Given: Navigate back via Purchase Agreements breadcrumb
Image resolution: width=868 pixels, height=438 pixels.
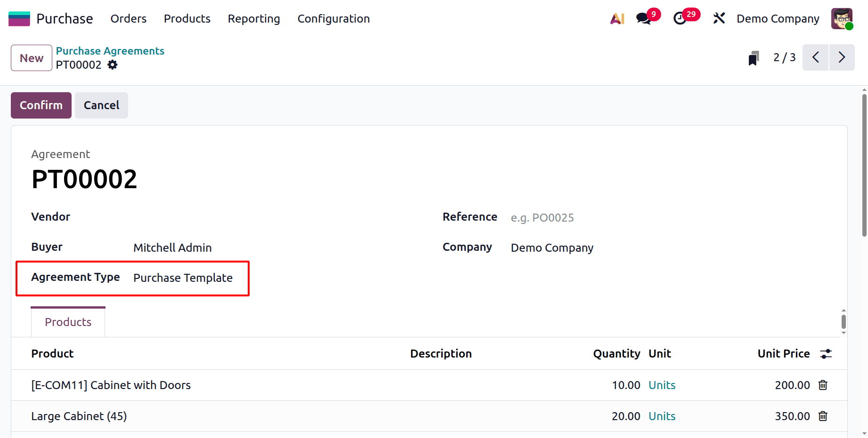Looking at the screenshot, I should coord(110,51).
